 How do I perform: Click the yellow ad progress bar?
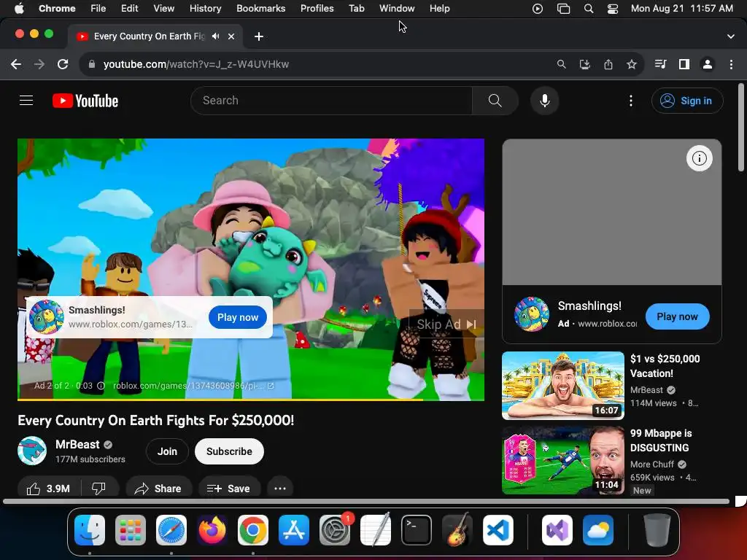pyautogui.click(x=220, y=400)
